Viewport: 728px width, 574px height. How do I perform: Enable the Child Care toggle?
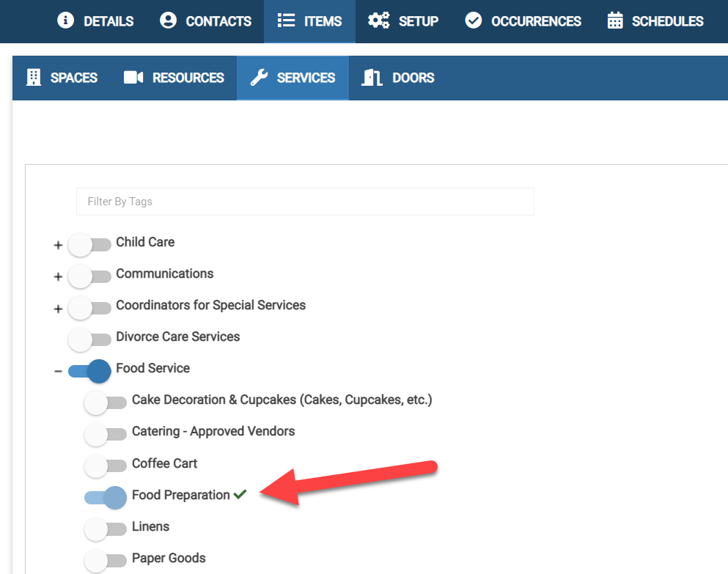click(x=89, y=245)
